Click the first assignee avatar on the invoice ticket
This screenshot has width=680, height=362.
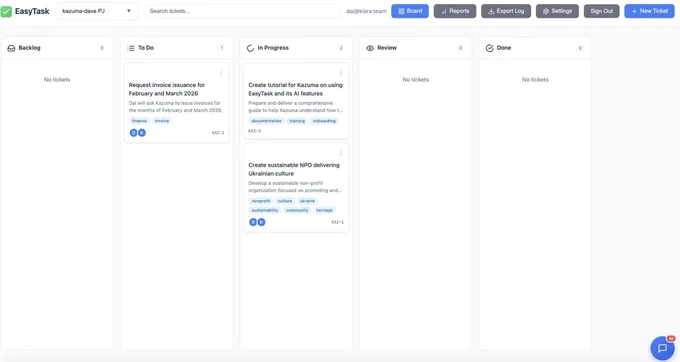[x=134, y=133]
